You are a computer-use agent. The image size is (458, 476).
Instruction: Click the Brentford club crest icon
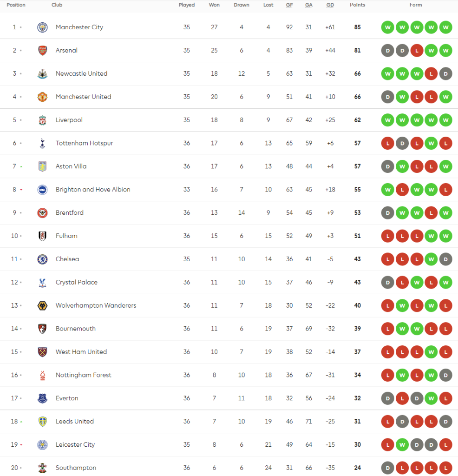click(42, 213)
